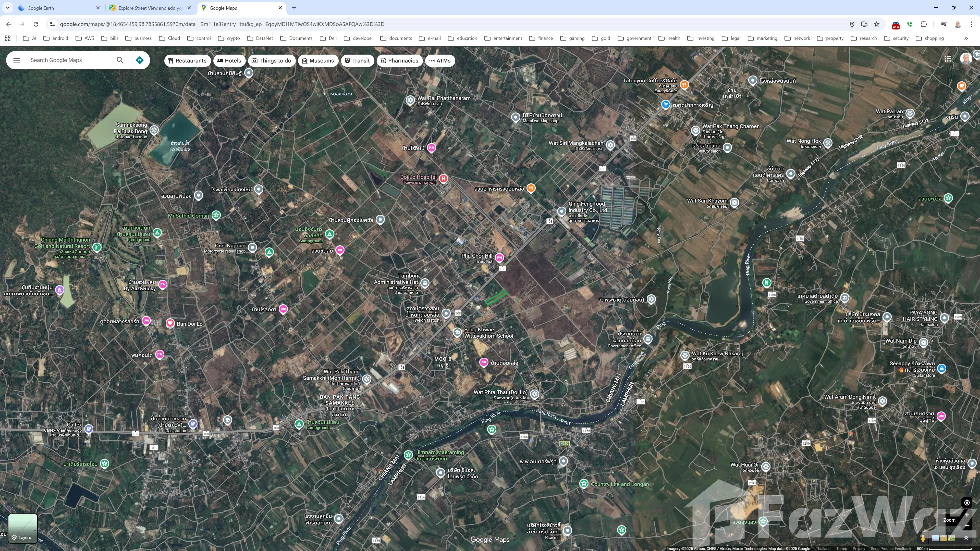Click the Directions icon in the search box

[140, 60]
